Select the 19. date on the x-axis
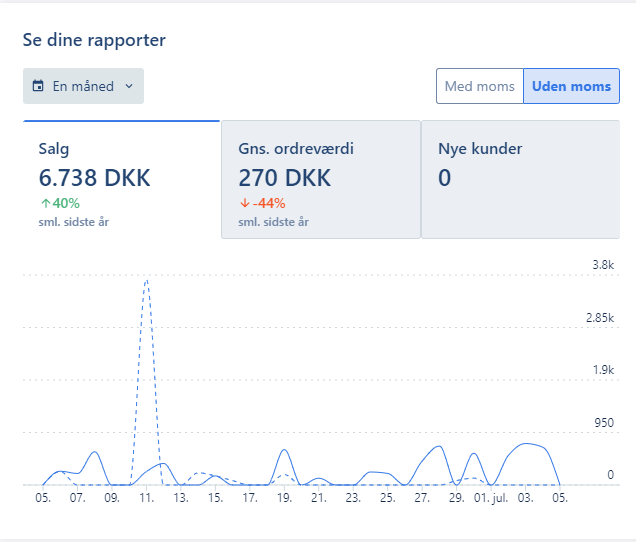 (284, 497)
